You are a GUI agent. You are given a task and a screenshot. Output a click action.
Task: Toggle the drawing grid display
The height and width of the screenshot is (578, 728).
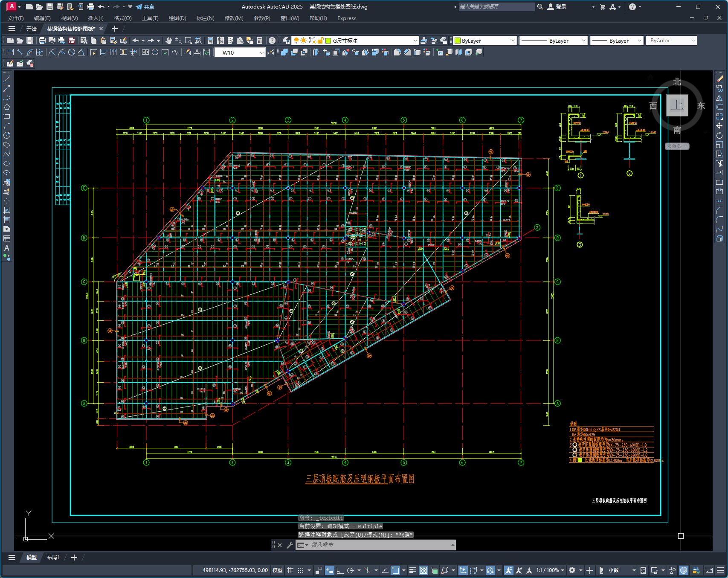point(290,570)
